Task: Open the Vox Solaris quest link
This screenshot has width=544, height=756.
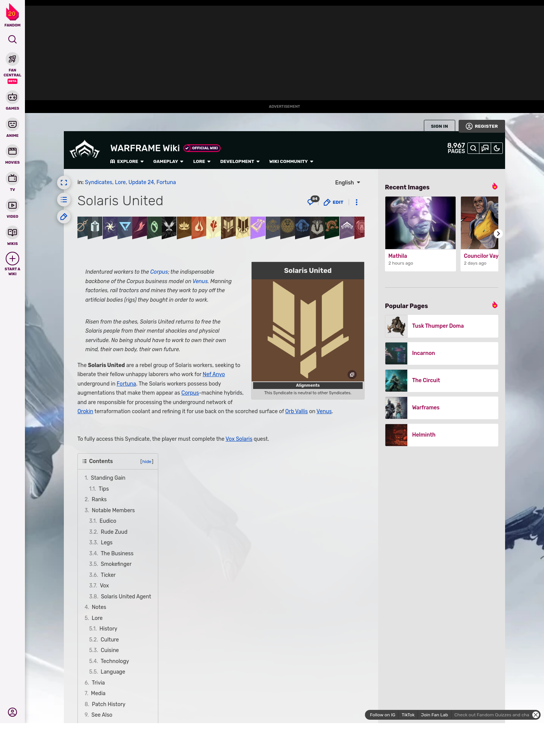Action: click(239, 439)
